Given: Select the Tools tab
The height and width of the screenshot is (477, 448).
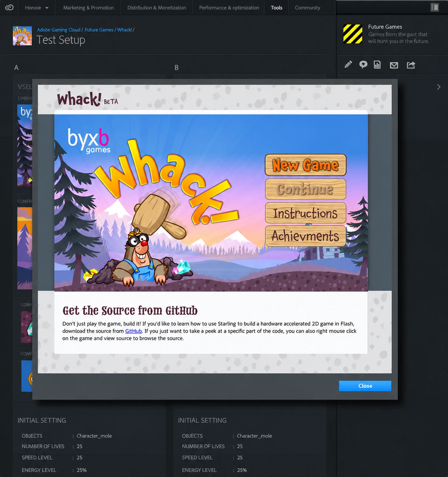Looking at the screenshot, I should coord(276,8).
